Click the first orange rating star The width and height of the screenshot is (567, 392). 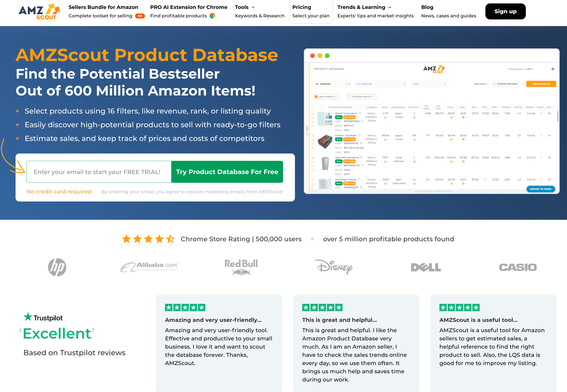[x=127, y=239]
